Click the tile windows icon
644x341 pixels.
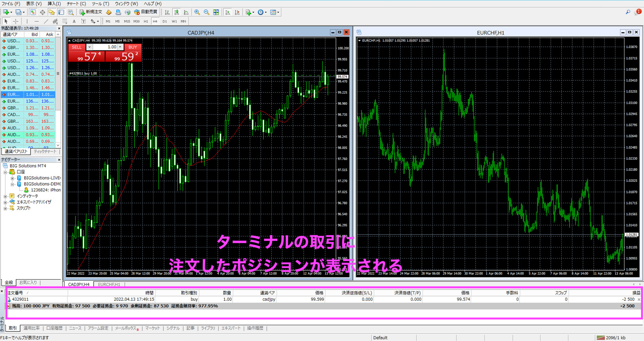click(216, 12)
